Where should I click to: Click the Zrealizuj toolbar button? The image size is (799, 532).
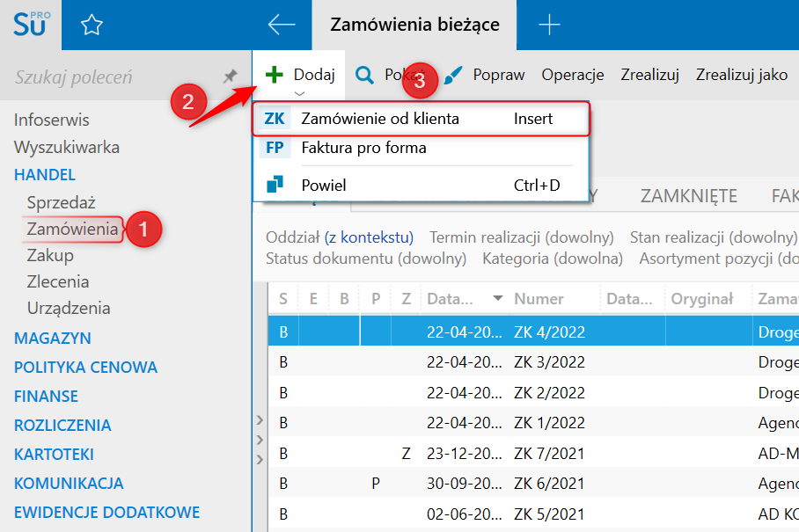click(x=649, y=75)
